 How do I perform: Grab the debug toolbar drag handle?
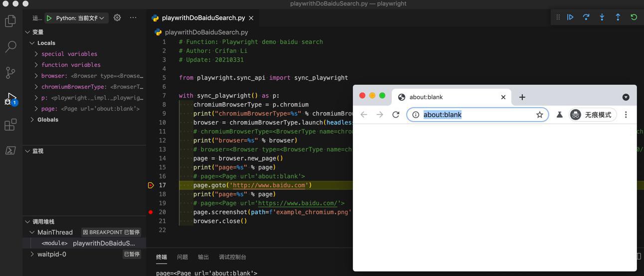(x=558, y=17)
